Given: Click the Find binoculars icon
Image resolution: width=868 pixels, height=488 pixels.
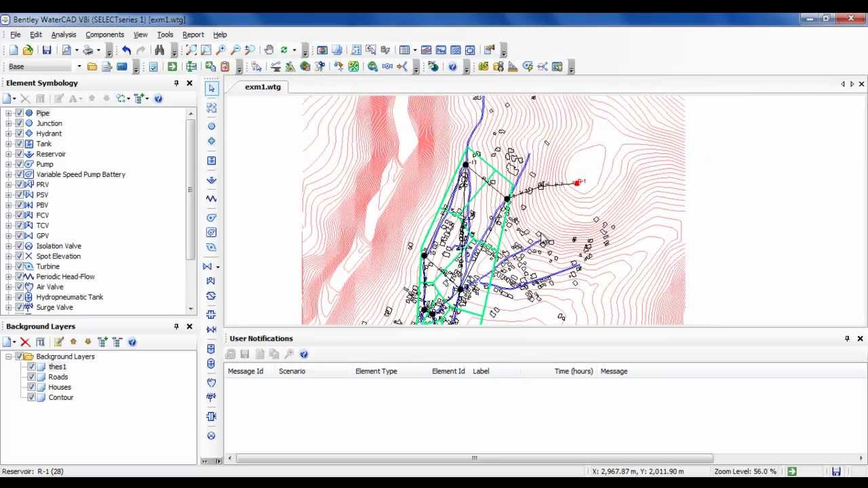Looking at the screenshot, I should pyautogui.click(x=159, y=50).
